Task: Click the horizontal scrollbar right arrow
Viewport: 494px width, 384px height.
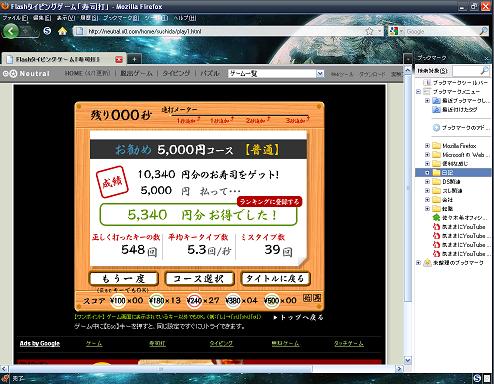Action: coord(399,369)
